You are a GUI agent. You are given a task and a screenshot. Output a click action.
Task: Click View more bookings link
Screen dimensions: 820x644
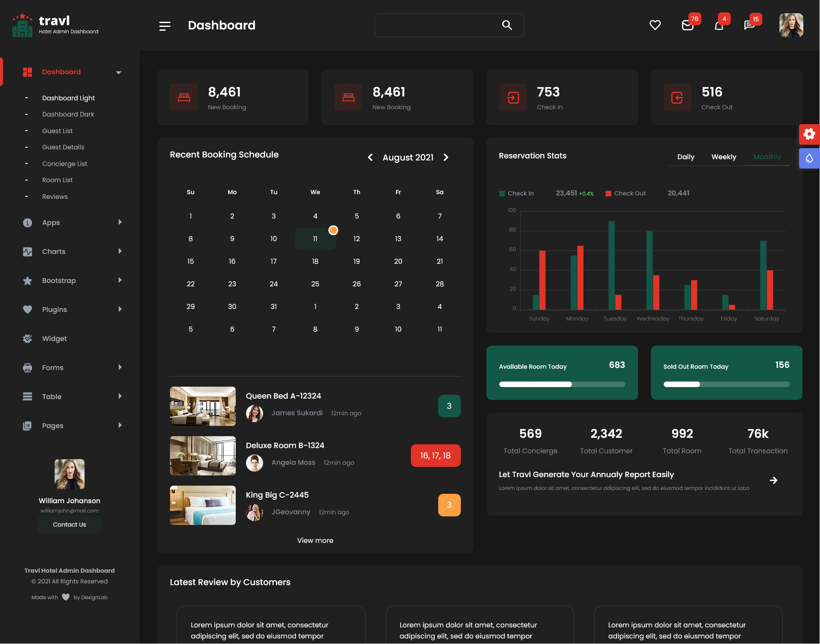tap(315, 540)
